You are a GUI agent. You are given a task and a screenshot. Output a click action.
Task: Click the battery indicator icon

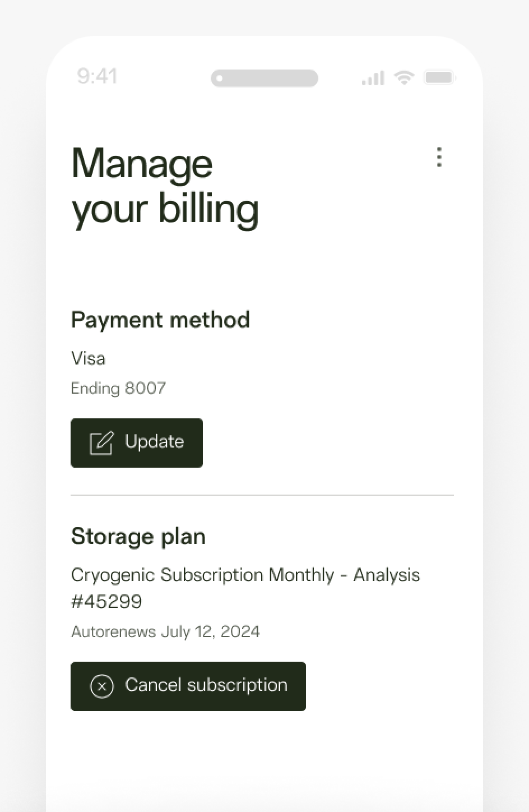[440, 78]
